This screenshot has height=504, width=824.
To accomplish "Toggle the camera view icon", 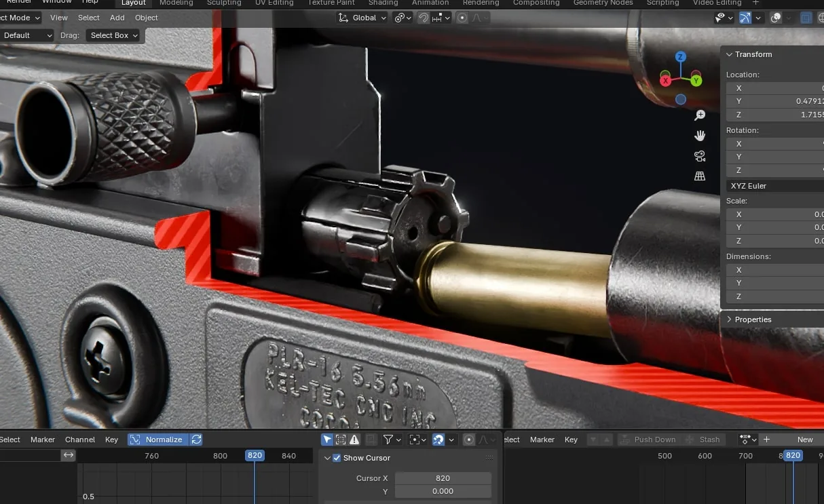I will tap(700, 156).
